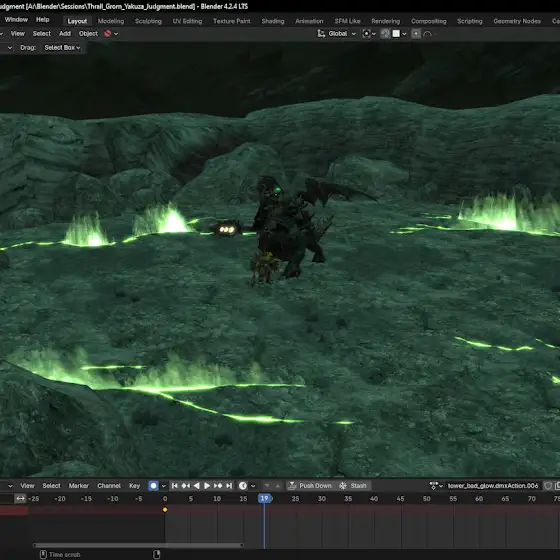Open the timeline Channel menu

pyautogui.click(x=109, y=486)
